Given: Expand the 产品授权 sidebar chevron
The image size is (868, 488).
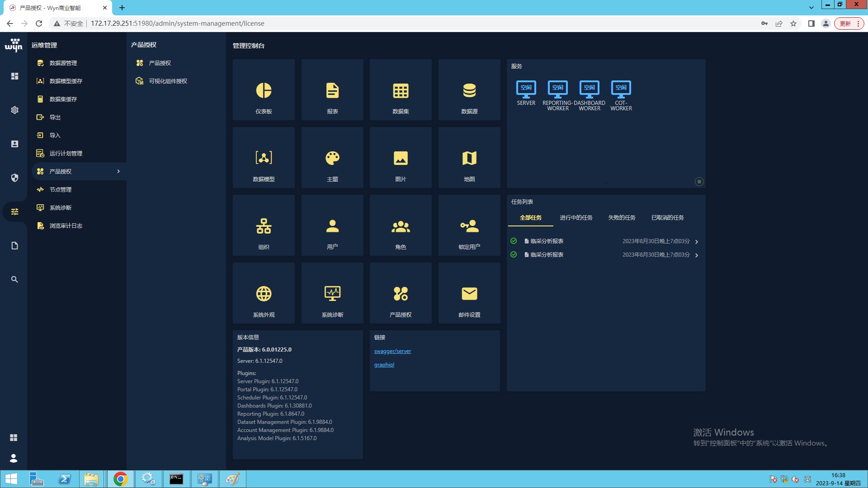Looking at the screenshot, I should pyautogui.click(x=118, y=171).
